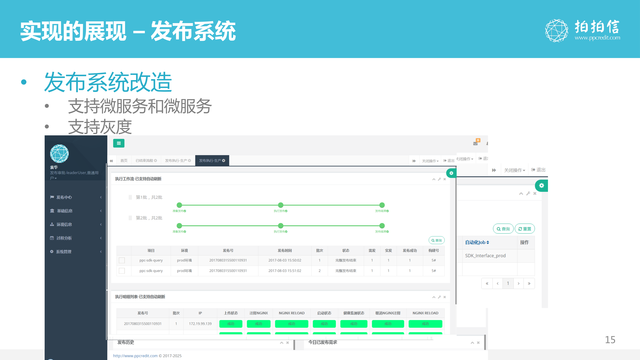Screen dimensions: 640x360
Task: Select the active dark highlighted tab
Action: click(x=212, y=160)
